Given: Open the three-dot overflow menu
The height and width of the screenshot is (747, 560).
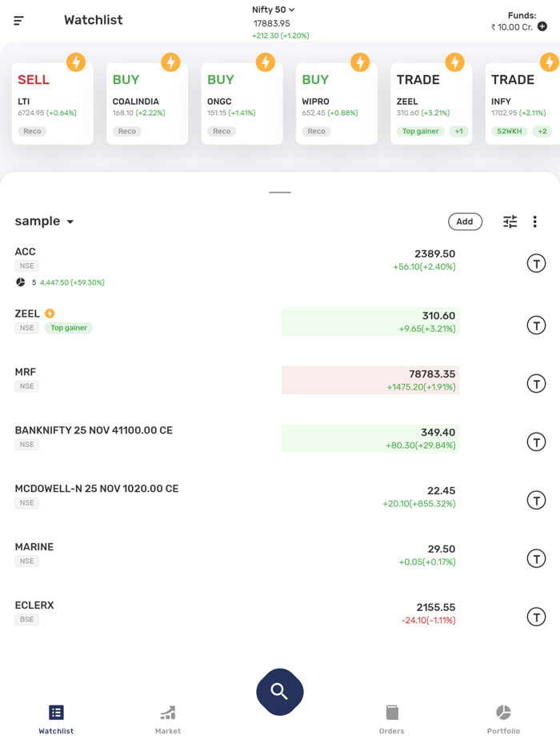Looking at the screenshot, I should (534, 222).
